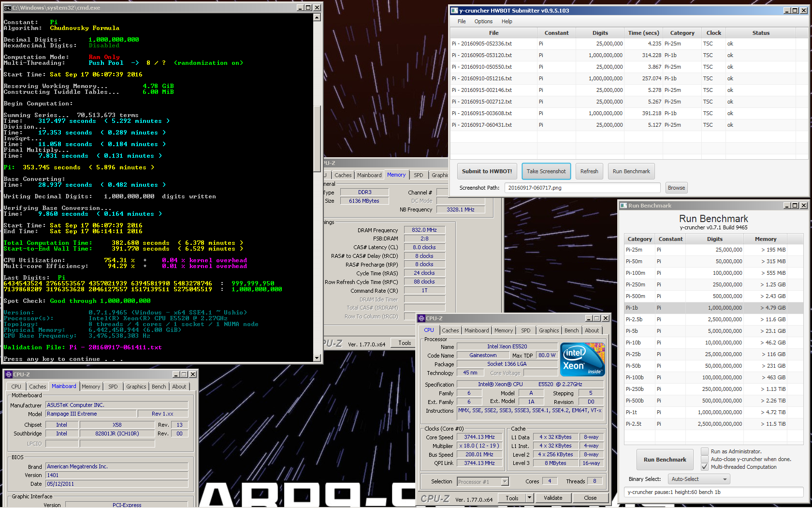Click the y-cruncher command line field
Screen dimensions: 812x508
click(x=713, y=492)
